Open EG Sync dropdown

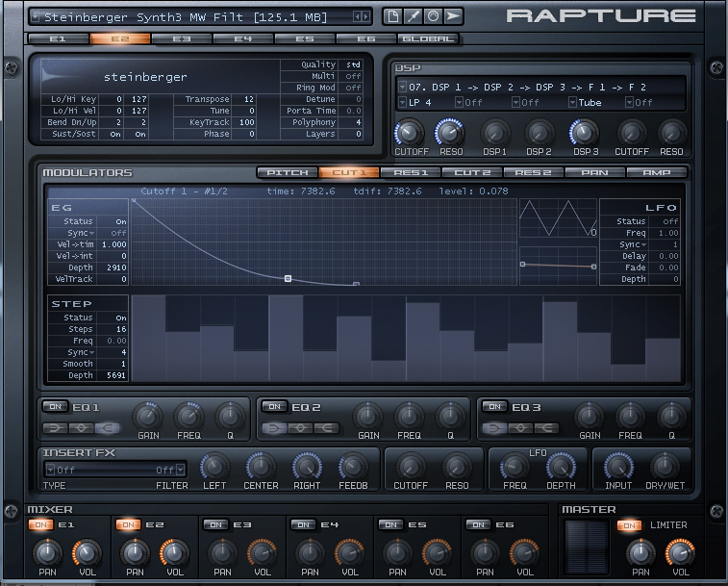coord(92,233)
